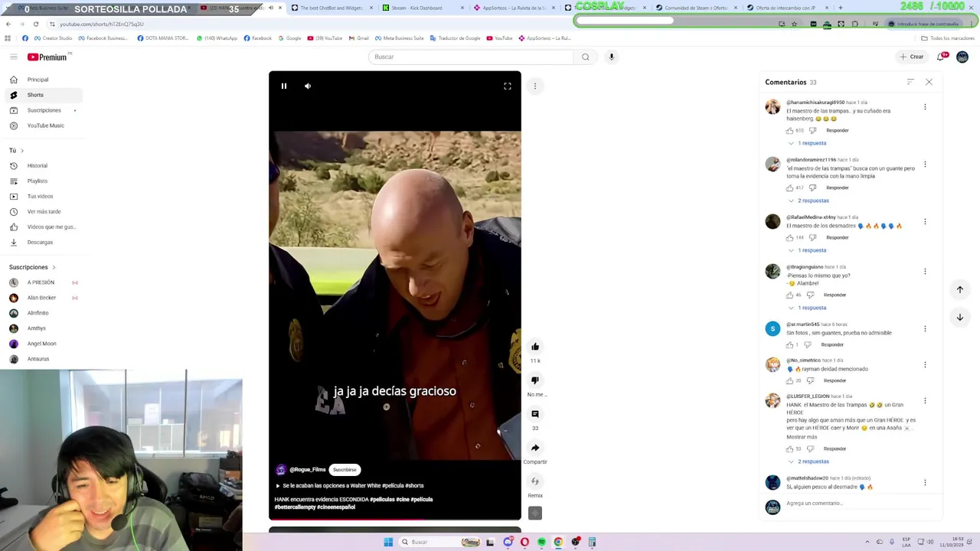This screenshot has width=980, height=551.
Task: Like the RafaelMedina comment
Action: pos(789,237)
